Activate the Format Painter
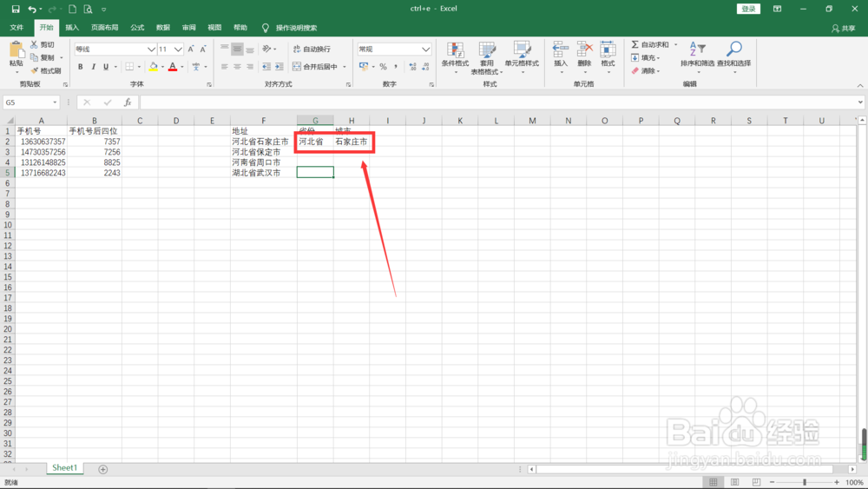 [x=46, y=70]
